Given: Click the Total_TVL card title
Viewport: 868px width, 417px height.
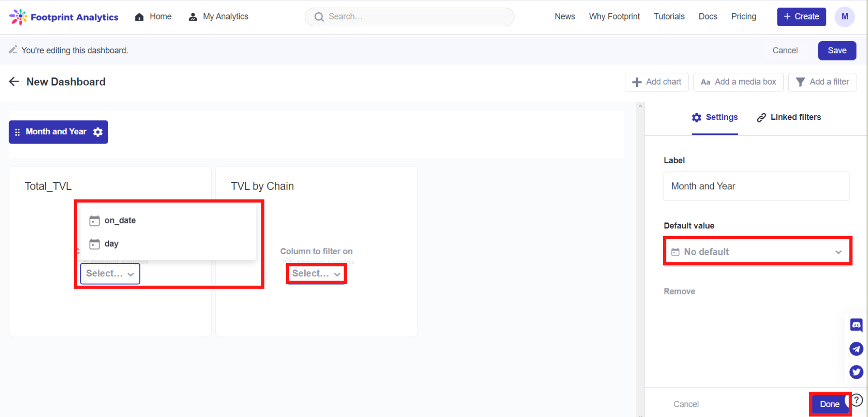Looking at the screenshot, I should (48, 186).
